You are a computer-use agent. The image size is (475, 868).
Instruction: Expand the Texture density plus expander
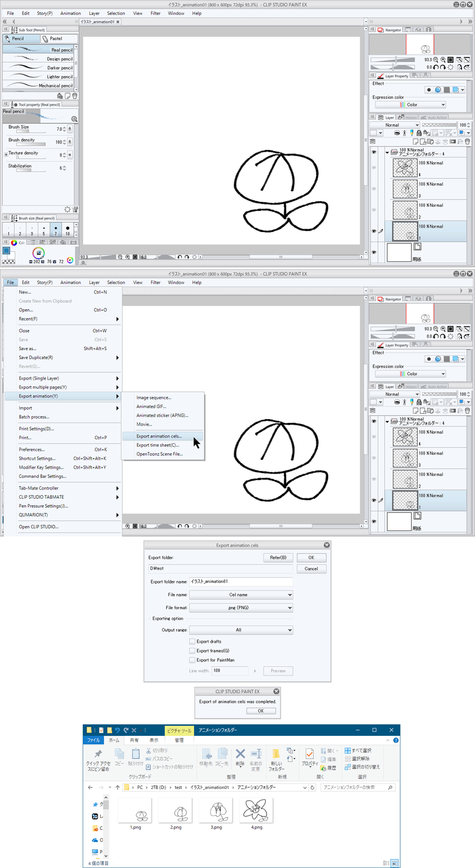(6, 154)
